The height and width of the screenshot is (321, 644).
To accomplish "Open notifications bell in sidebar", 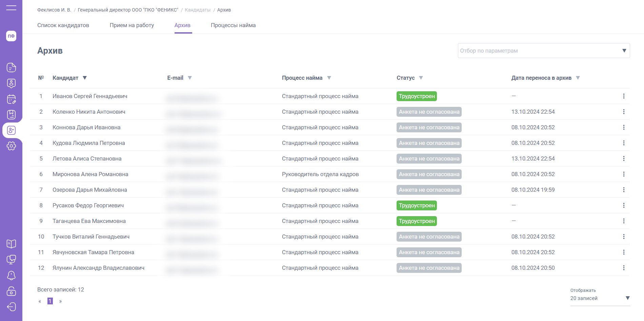I will point(11,275).
